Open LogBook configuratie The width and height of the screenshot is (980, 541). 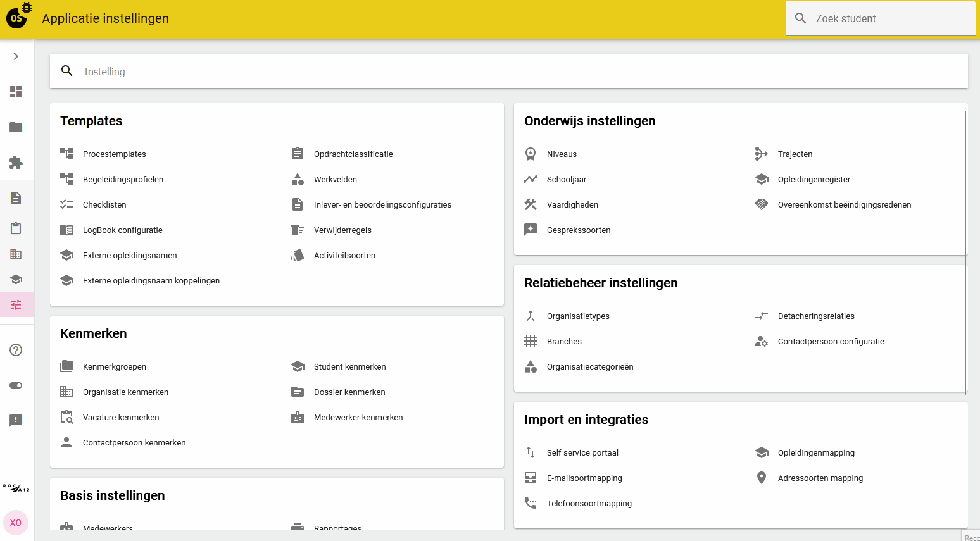point(122,230)
